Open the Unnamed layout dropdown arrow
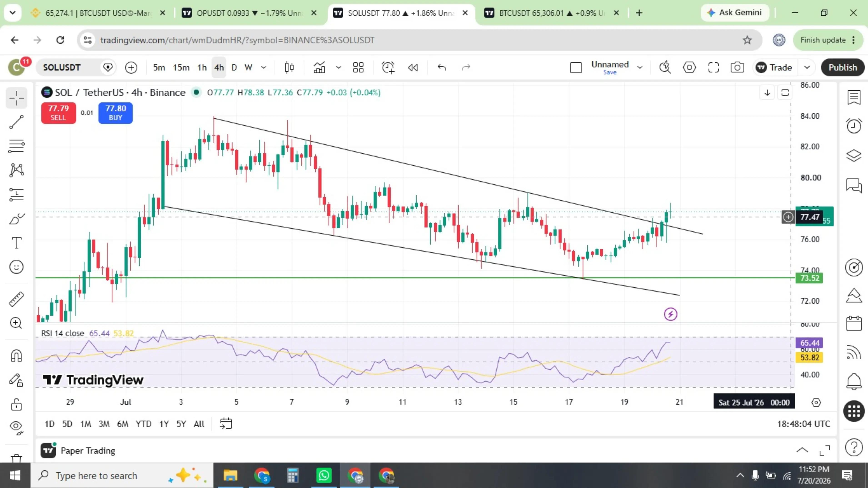This screenshot has height=488, width=868. [x=640, y=67]
